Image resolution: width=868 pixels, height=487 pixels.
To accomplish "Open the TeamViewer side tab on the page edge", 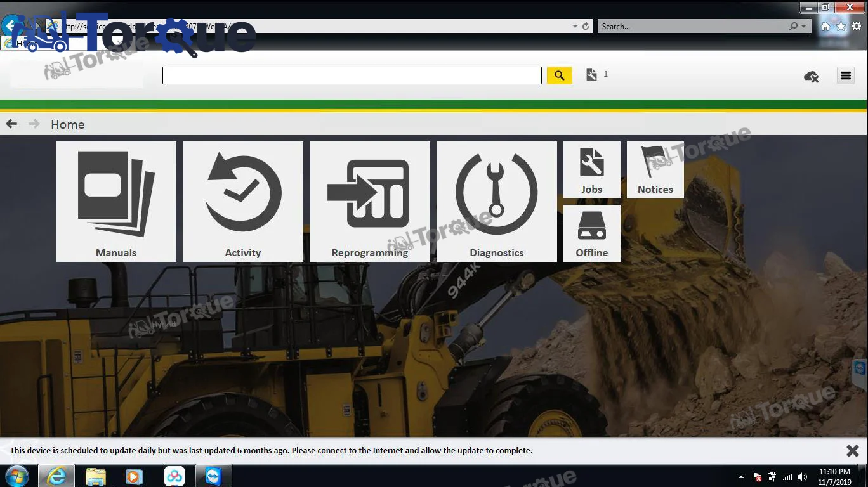I will [860, 375].
